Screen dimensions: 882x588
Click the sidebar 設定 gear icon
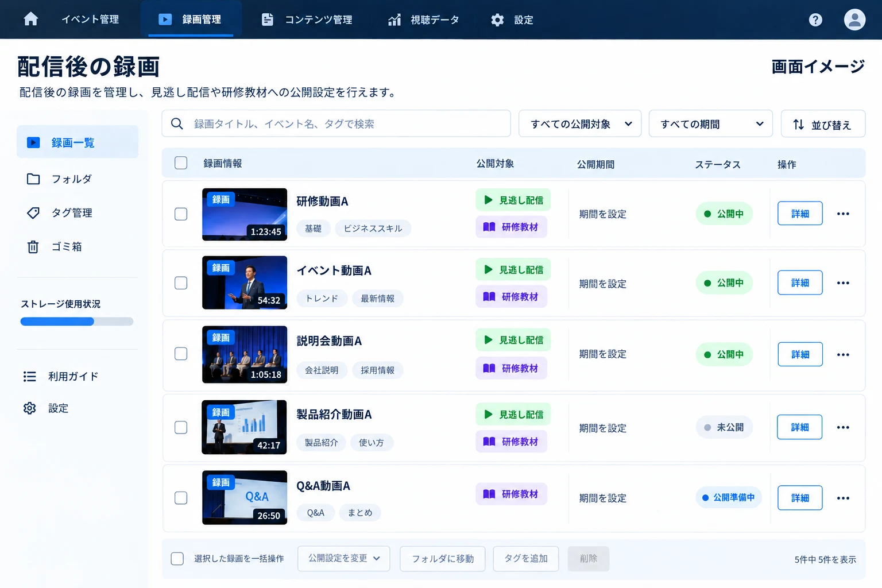click(30, 408)
